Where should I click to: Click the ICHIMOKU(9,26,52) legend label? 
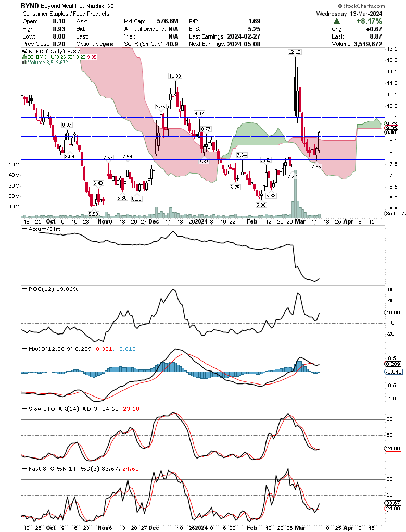pos(52,57)
